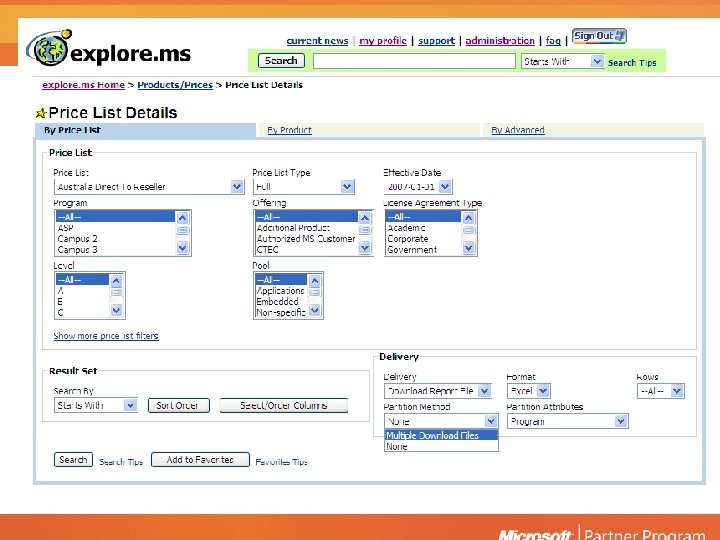Open the Delivery Download Report File dropdown
The width and height of the screenshot is (720, 540).
[438, 391]
